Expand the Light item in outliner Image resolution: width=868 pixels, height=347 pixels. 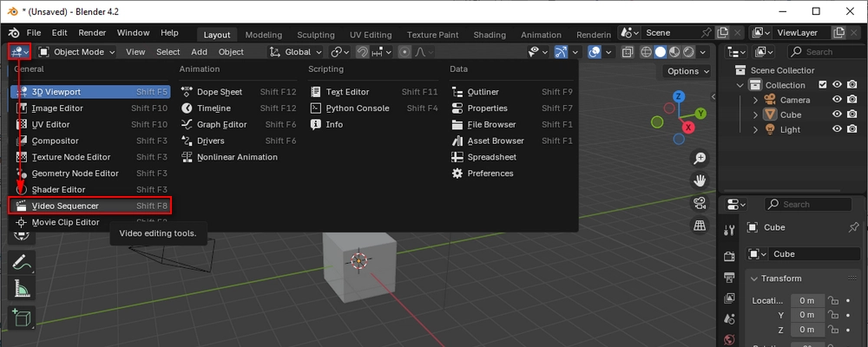coord(756,129)
